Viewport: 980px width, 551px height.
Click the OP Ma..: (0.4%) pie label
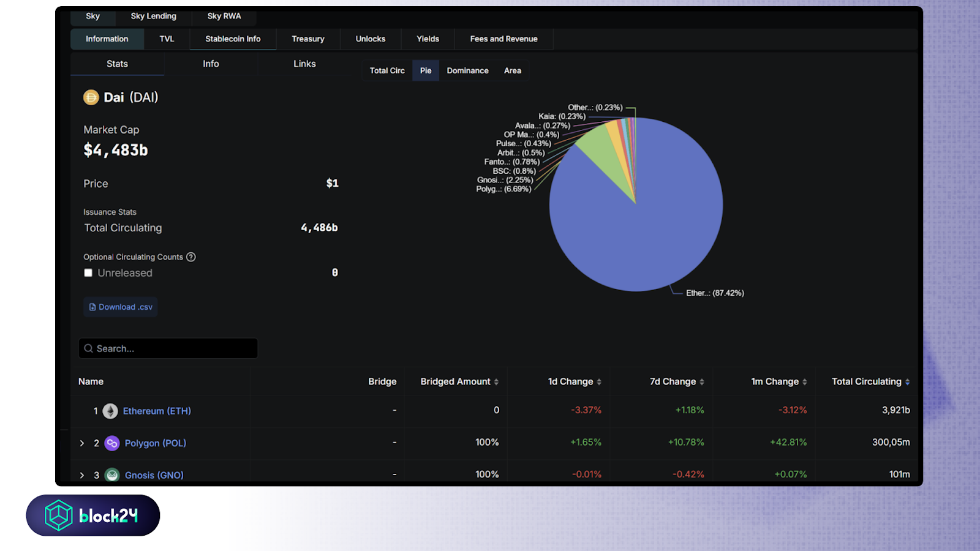click(532, 135)
